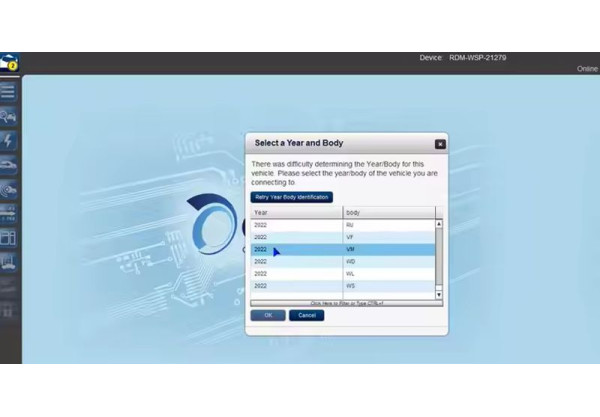This screenshot has height=417, width=600.
Task: Click the wireless signal sidebar icon
Action: pos(9,189)
